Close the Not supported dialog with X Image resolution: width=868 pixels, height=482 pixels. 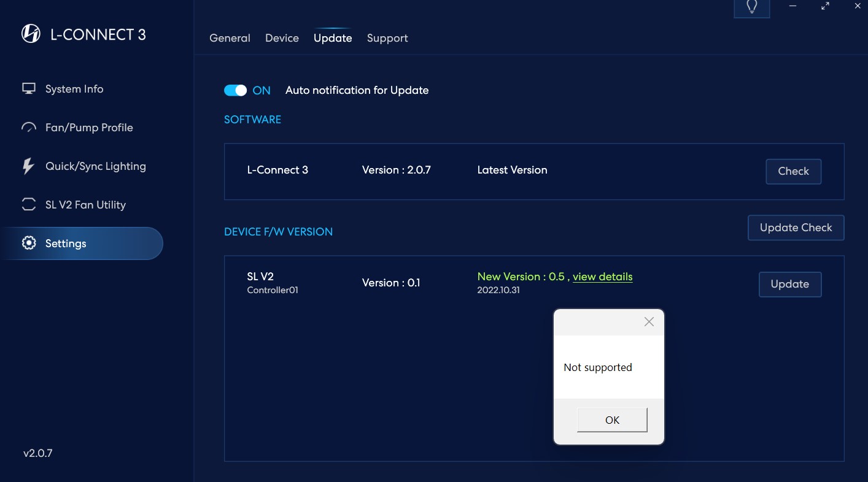tap(649, 322)
